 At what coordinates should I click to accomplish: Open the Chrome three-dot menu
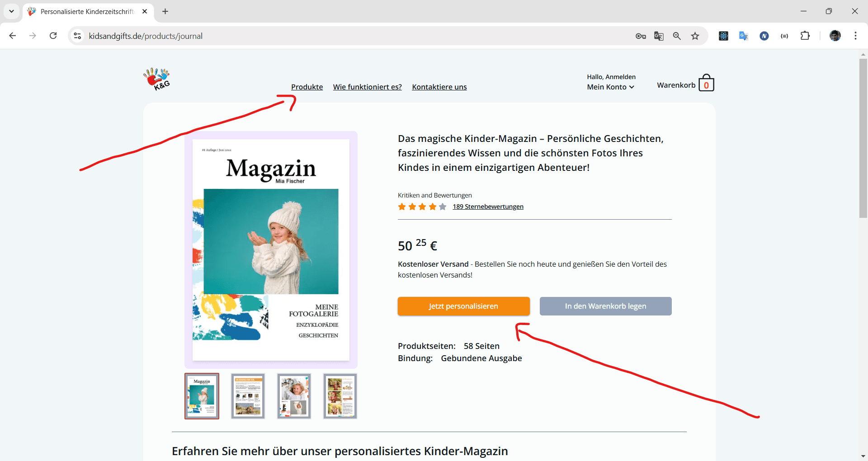(855, 36)
